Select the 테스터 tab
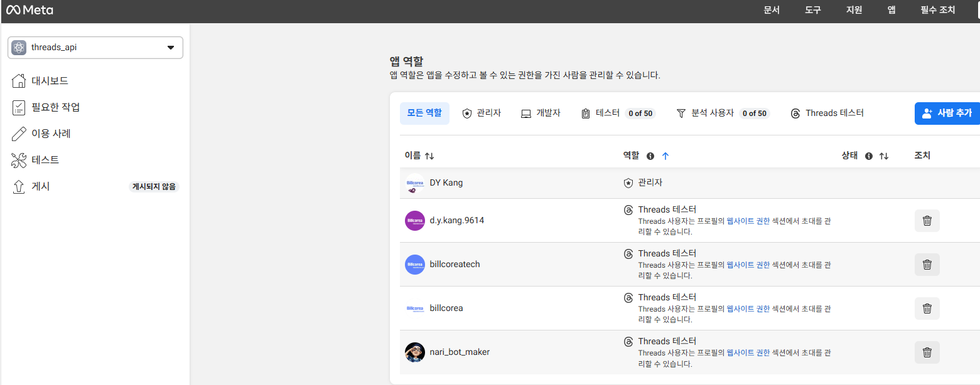980x385 pixels. pos(618,113)
